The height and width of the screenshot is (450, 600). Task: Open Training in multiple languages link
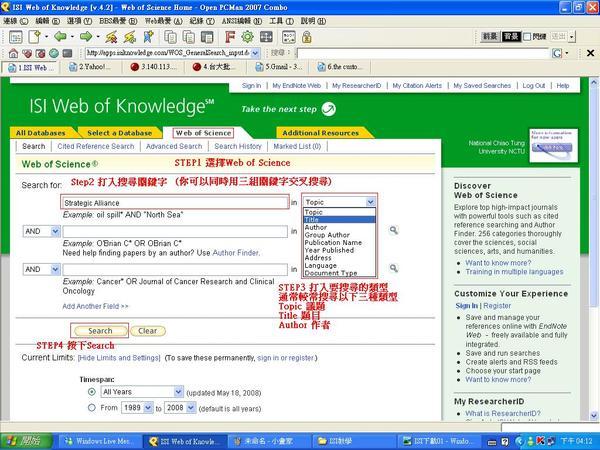coord(514,272)
